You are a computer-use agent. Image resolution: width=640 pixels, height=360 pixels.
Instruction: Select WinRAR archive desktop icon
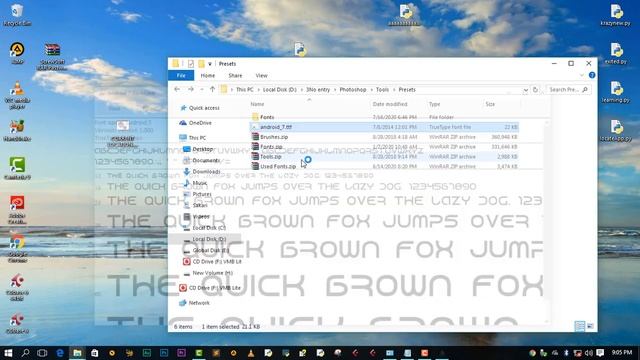pos(52,56)
